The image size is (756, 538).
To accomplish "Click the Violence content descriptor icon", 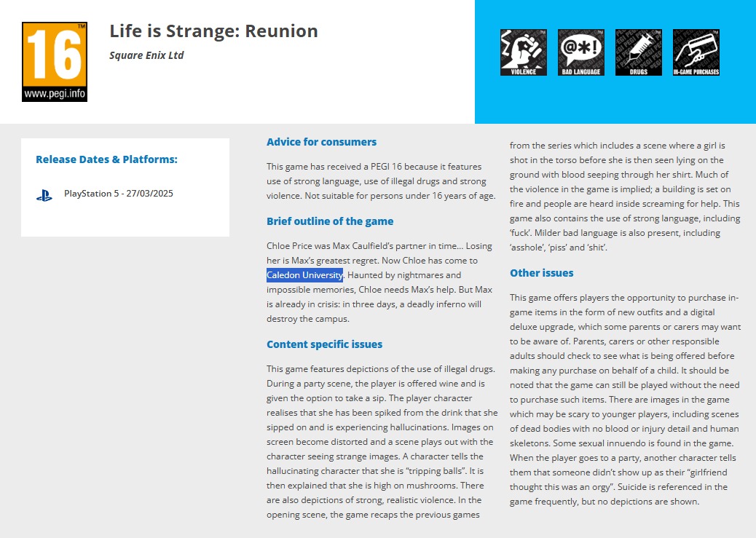I will tap(523, 52).
